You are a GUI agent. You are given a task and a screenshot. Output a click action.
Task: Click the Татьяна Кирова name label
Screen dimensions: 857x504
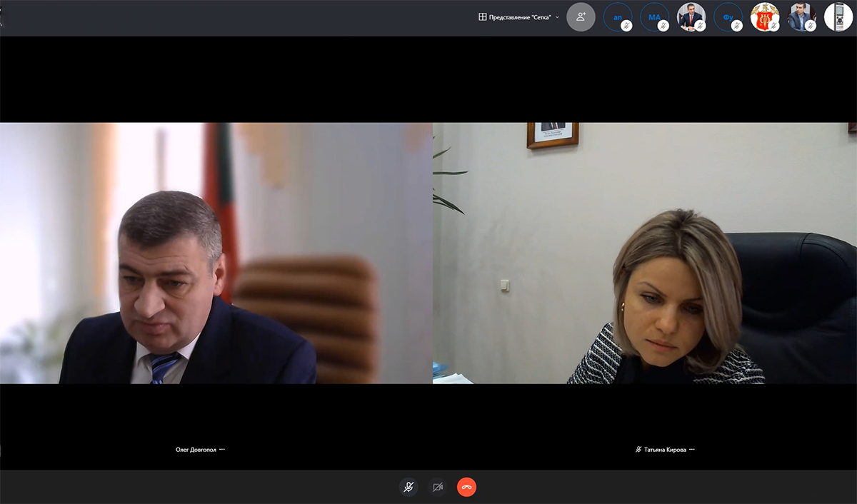pos(665,450)
